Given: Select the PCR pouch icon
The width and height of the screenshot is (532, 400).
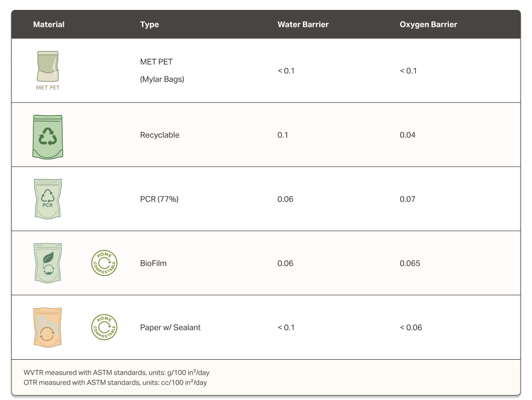Looking at the screenshot, I should [48, 199].
